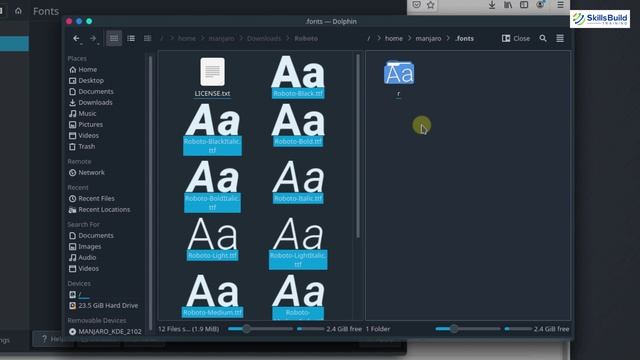Switch Dolphin to compact view mode
This screenshot has width=640, height=360.
click(x=131, y=38)
